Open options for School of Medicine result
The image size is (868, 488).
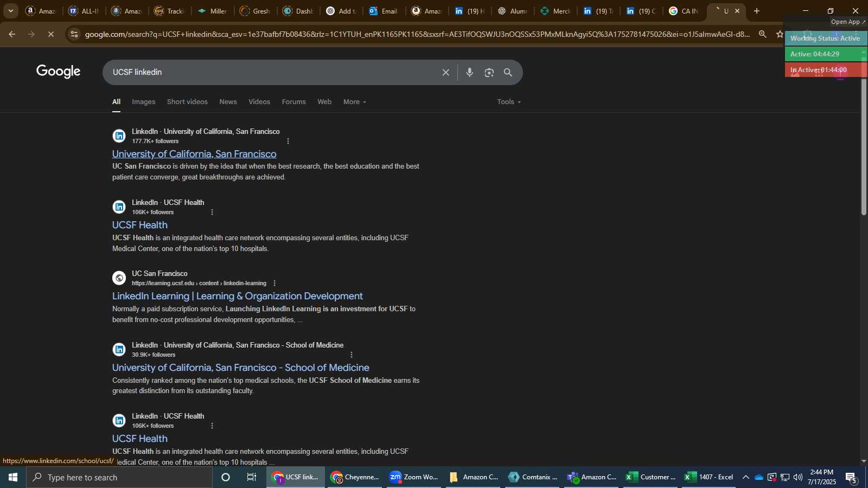tap(352, 355)
